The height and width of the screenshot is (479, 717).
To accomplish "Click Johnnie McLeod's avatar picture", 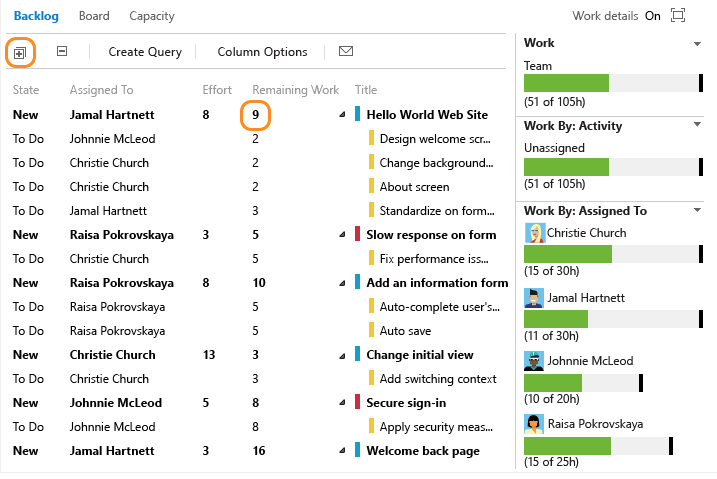I will point(534,361).
